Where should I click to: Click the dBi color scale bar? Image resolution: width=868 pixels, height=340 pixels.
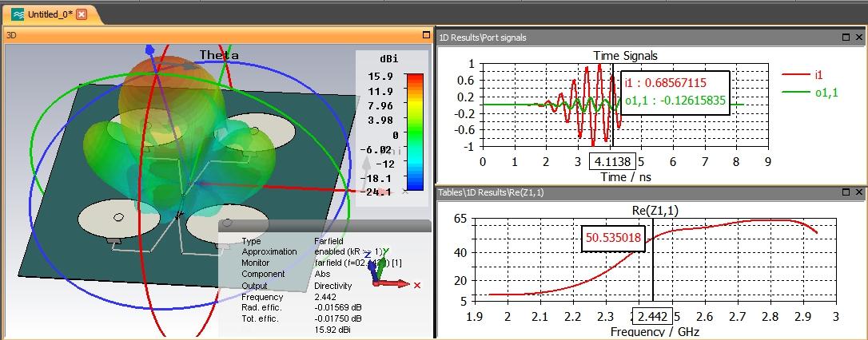click(414, 132)
